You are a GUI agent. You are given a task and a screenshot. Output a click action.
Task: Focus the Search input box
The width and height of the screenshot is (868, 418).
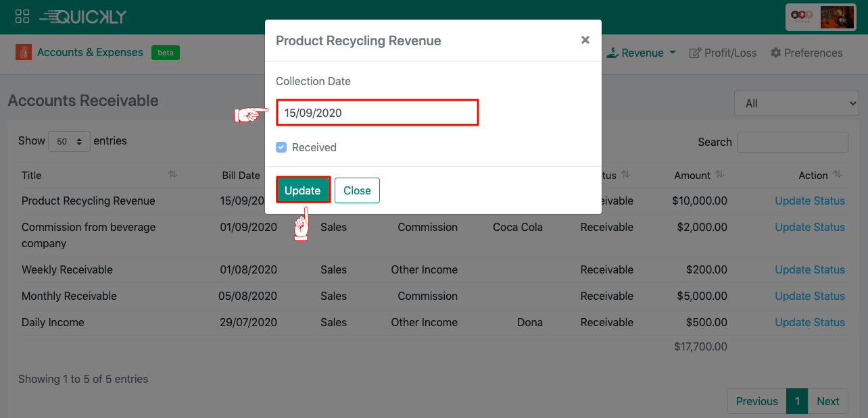[x=792, y=142]
